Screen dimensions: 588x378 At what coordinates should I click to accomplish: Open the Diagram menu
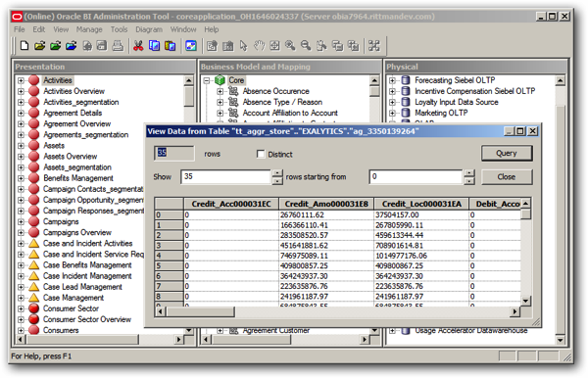pos(149,29)
